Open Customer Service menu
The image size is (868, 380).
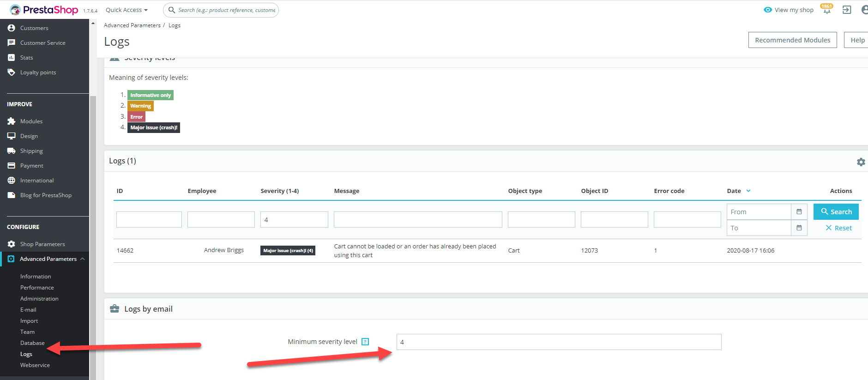click(43, 43)
